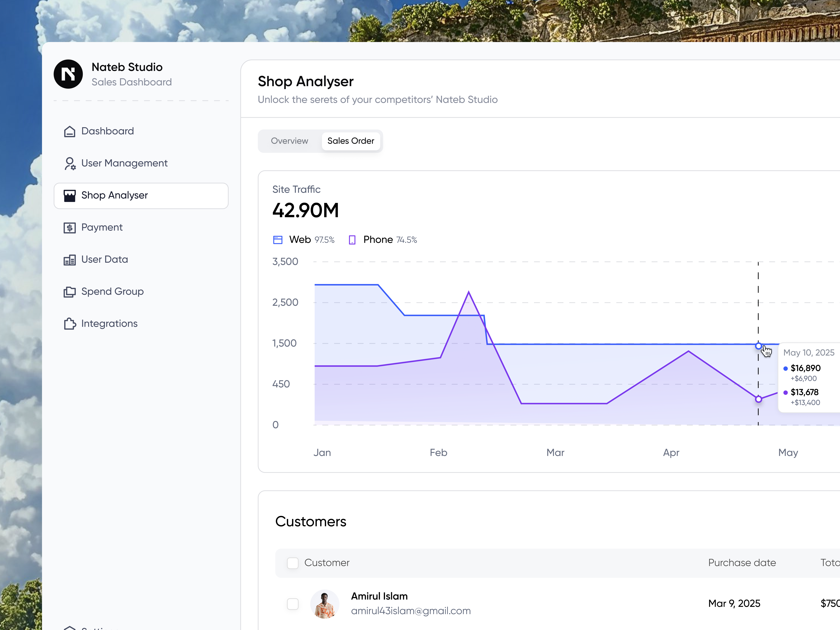Click the Spend Group folder icon

(x=69, y=292)
